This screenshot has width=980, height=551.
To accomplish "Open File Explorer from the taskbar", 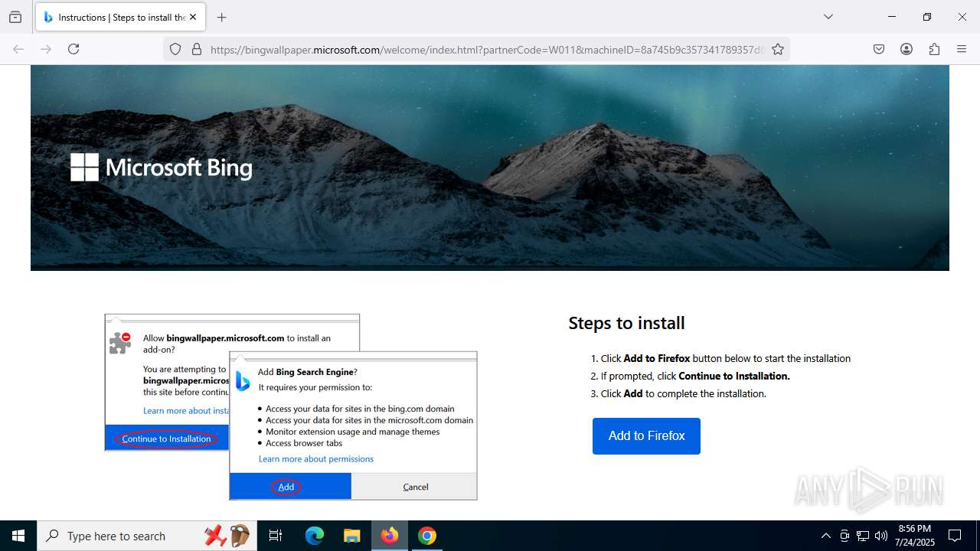I will click(x=352, y=536).
